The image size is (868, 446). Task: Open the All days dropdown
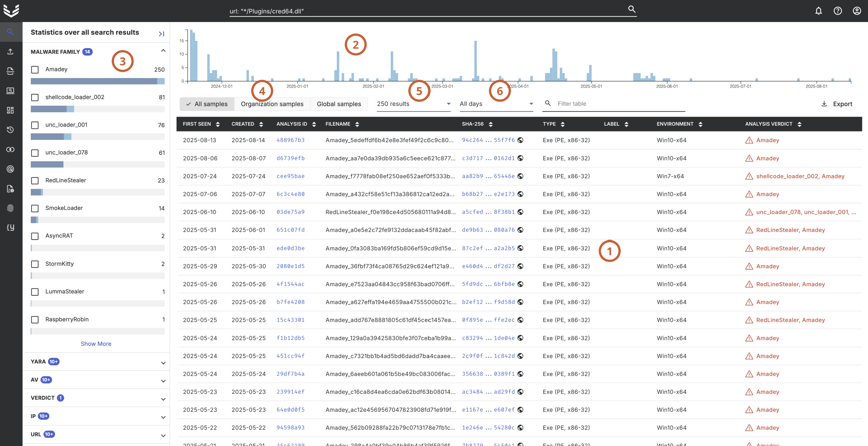[x=496, y=104]
